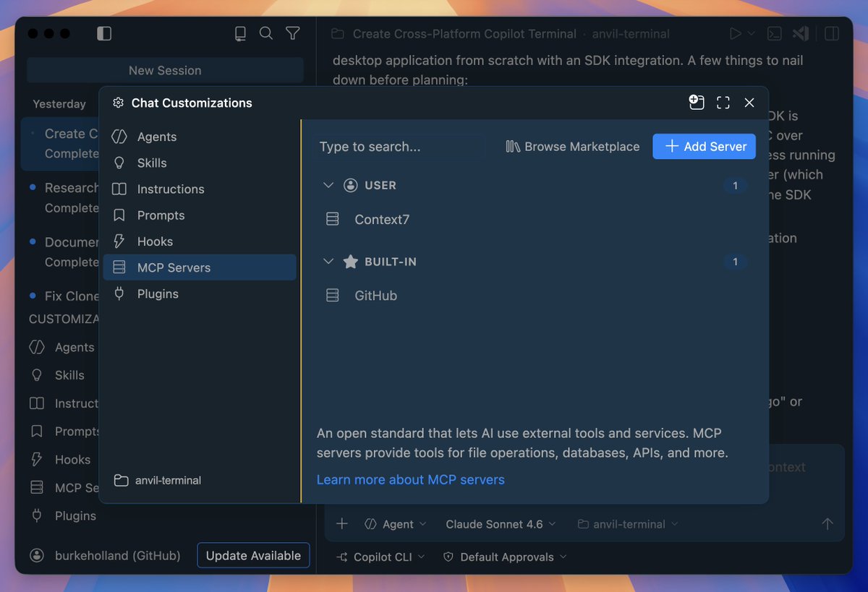Click the send arrow in chat input
Viewport: 868px width, 592px height.
click(827, 524)
